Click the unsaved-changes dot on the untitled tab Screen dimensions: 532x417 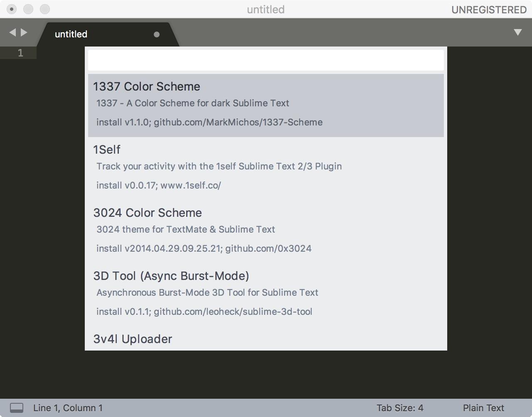tap(157, 34)
